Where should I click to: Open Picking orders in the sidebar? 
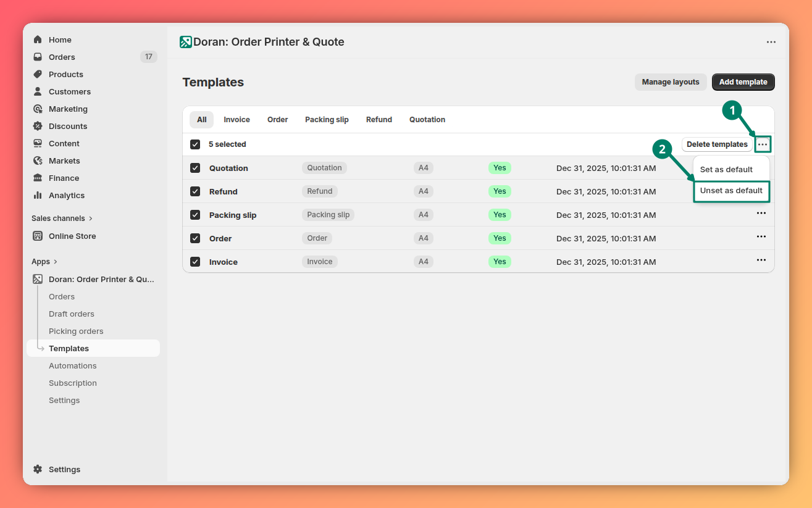coord(76,331)
